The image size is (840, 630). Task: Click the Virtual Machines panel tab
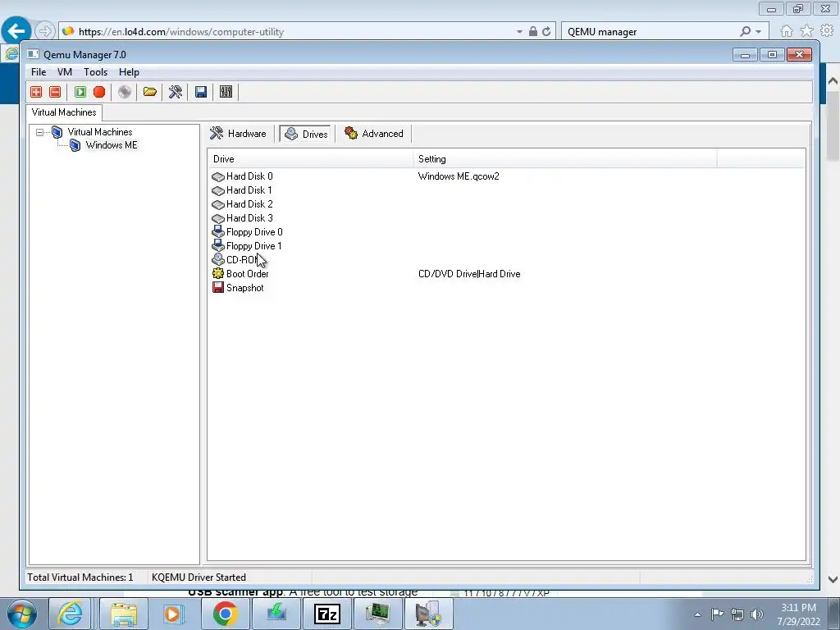[x=64, y=112]
